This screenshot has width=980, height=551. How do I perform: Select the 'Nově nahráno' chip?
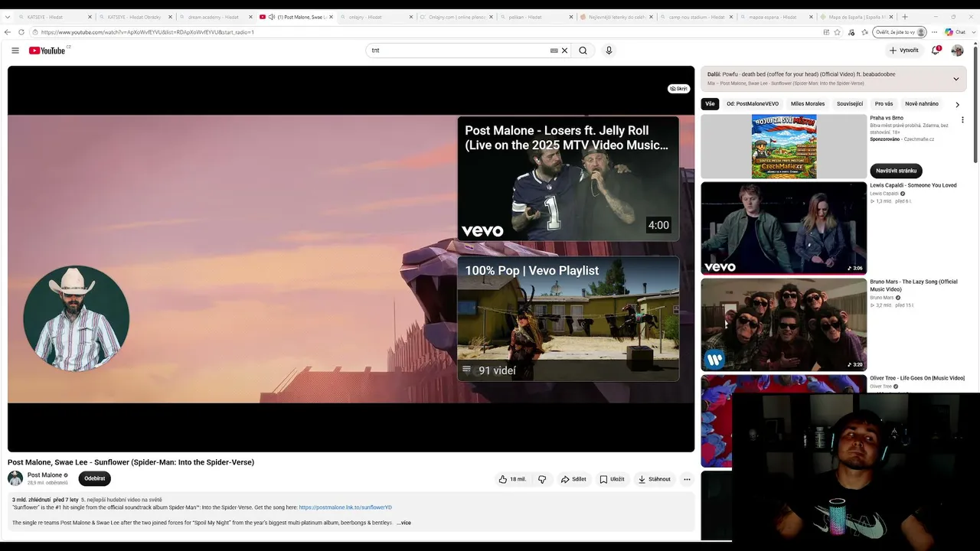pyautogui.click(x=922, y=104)
